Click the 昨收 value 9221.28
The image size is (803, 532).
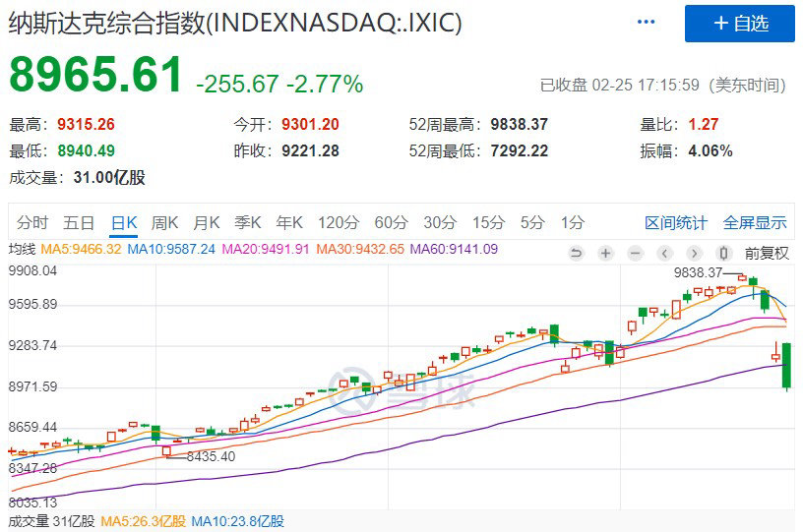310,150
